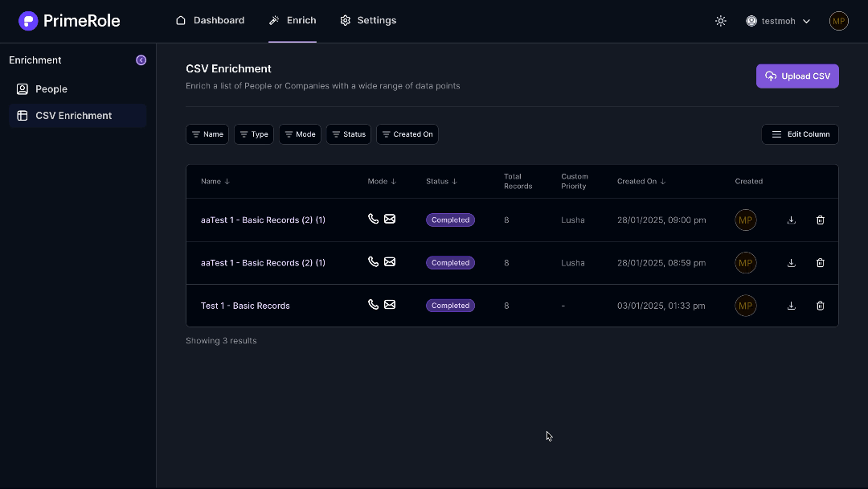
Task: Sort the table by Created On column
Action: click(x=641, y=182)
